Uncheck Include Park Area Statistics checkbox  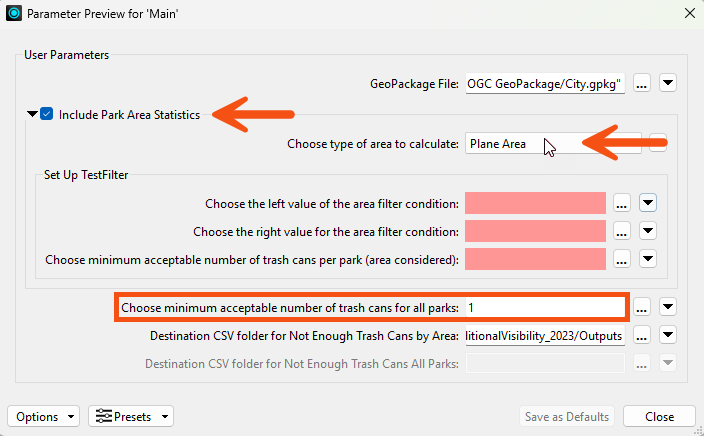(46, 114)
